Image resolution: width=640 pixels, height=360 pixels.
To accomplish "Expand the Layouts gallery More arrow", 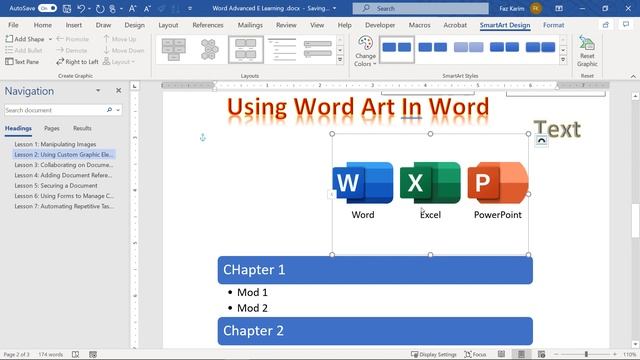I will (340, 60).
